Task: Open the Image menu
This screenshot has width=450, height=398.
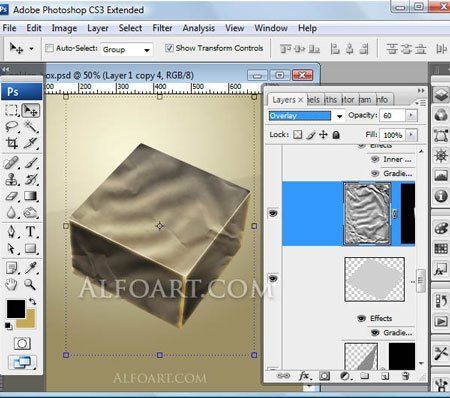Action: pyautogui.click(x=64, y=28)
